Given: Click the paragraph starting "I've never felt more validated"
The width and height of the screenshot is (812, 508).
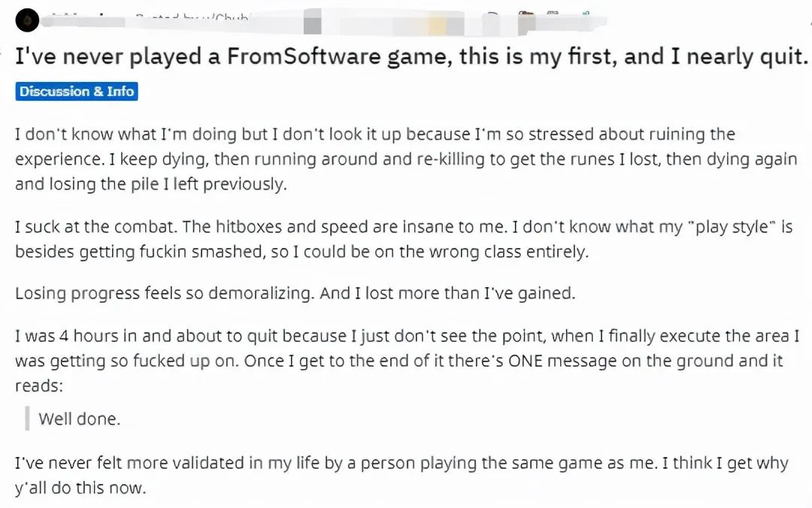Looking at the screenshot, I should 398,463.
